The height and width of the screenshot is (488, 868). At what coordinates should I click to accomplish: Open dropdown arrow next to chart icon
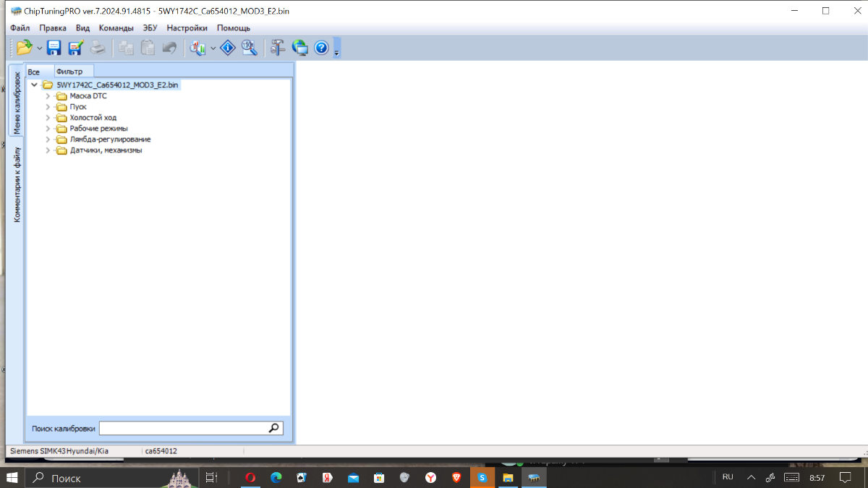(x=213, y=48)
